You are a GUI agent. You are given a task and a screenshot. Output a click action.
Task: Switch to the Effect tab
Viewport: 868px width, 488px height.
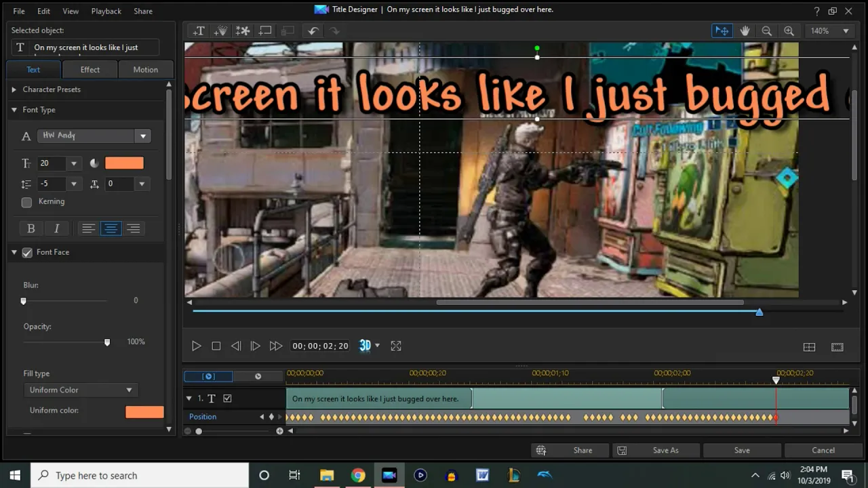point(90,69)
